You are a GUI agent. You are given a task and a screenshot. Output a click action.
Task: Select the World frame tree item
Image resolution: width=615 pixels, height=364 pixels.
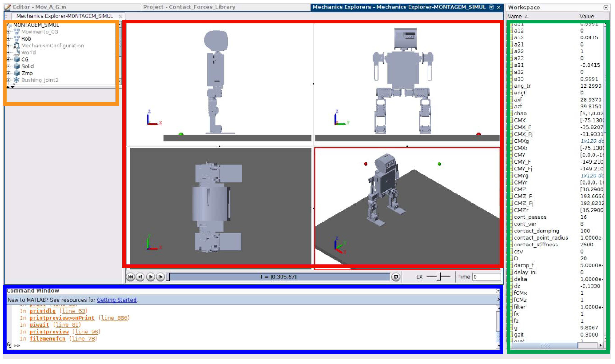coord(28,52)
